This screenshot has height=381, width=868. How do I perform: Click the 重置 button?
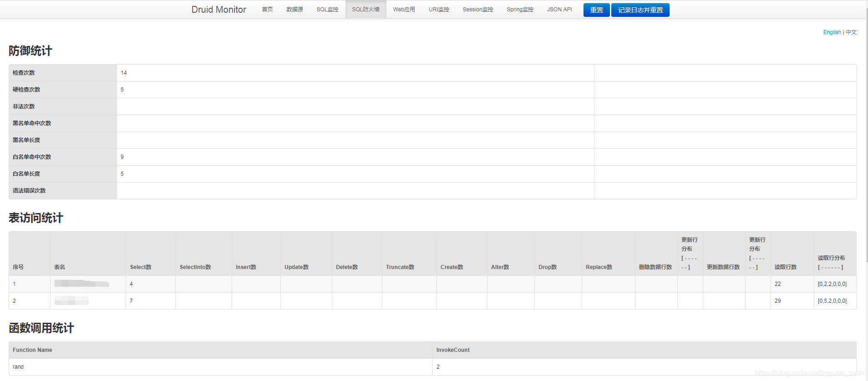point(596,10)
